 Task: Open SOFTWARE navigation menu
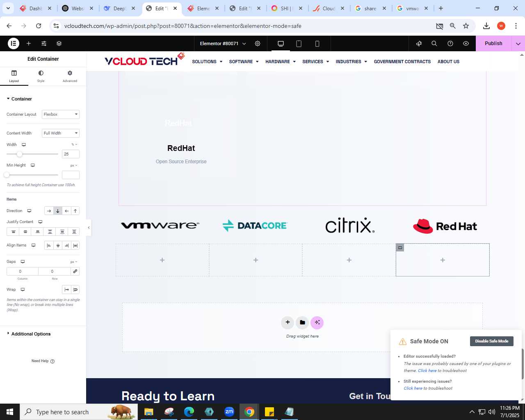pos(244,62)
